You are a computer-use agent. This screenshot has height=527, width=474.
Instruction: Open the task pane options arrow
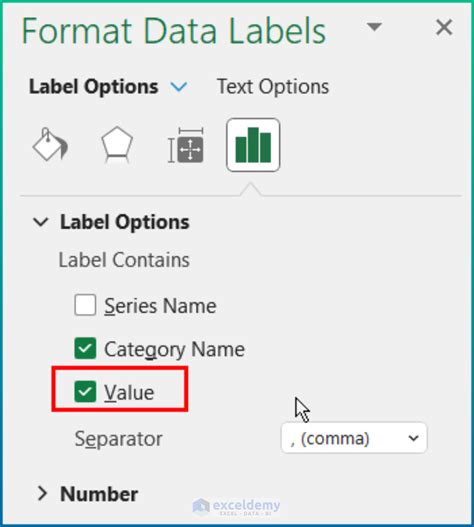pos(374,27)
